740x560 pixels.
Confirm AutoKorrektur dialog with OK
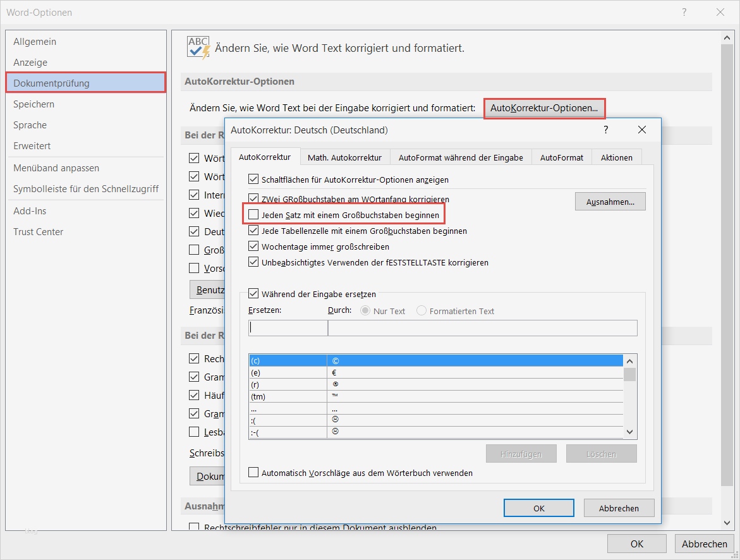(539, 508)
